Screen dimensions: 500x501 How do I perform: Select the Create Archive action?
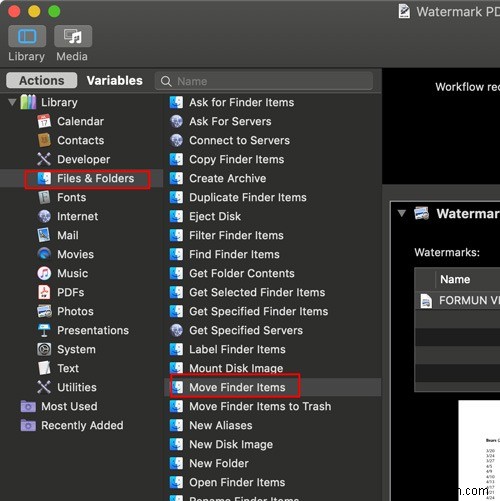228,178
